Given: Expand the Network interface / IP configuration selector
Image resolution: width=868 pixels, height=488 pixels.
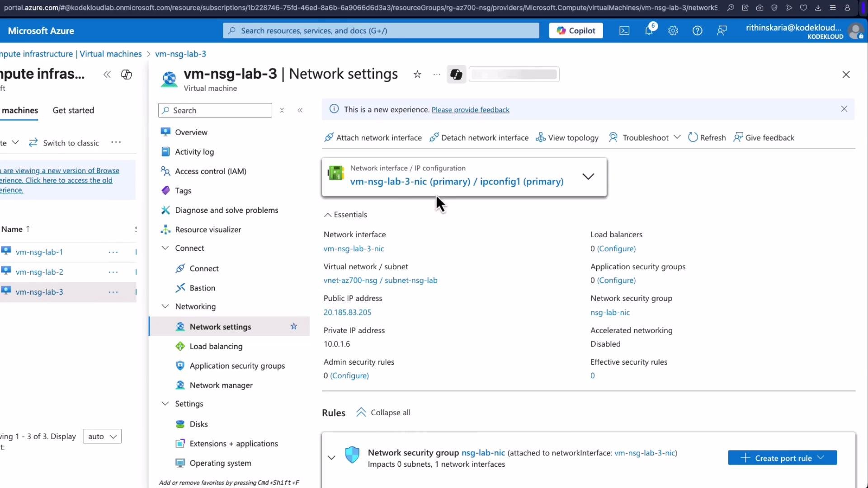Looking at the screenshot, I should pos(464,177).
